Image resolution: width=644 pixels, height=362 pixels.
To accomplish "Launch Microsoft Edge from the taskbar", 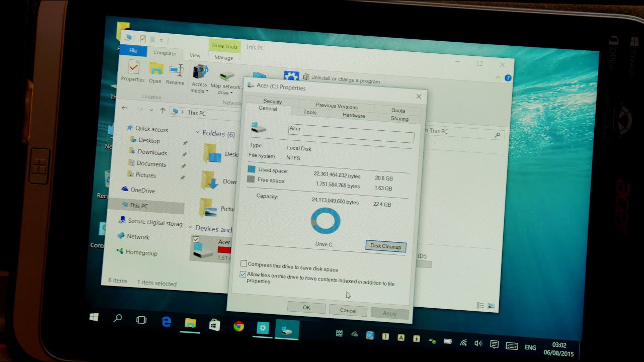I will click(167, 321).
